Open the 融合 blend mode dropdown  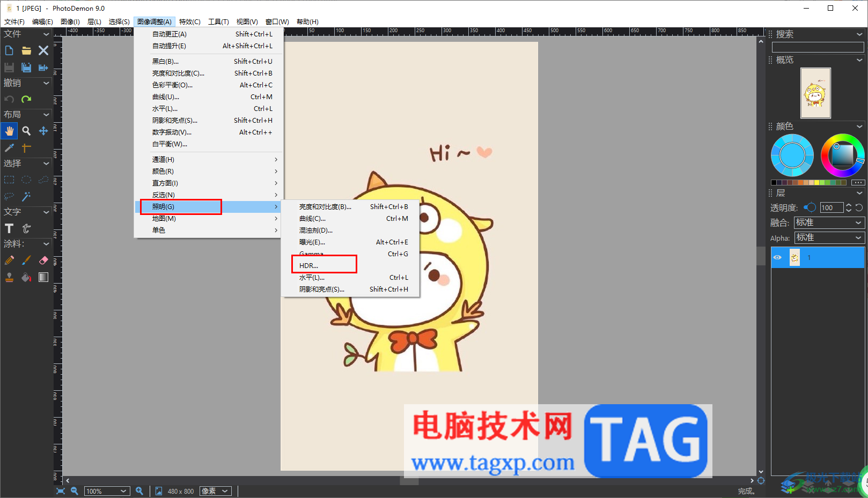pos(829,222)
